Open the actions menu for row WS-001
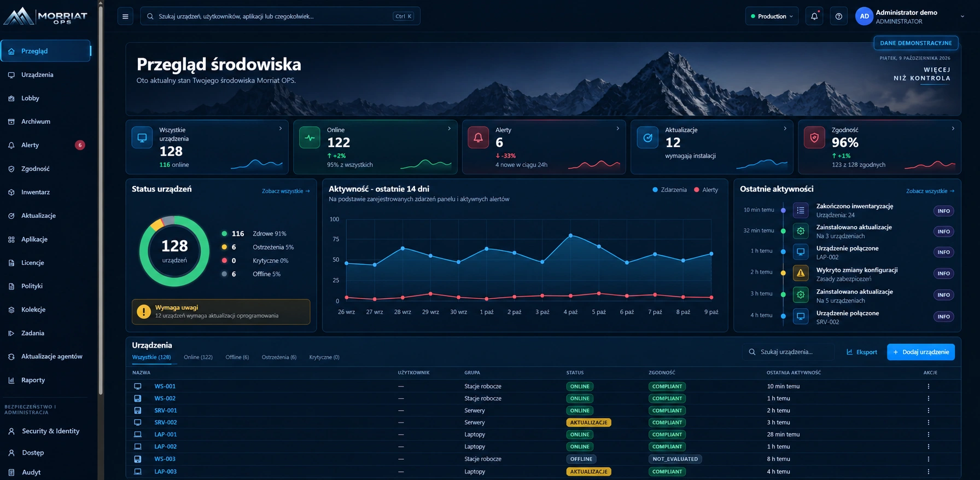 (928, 386)
